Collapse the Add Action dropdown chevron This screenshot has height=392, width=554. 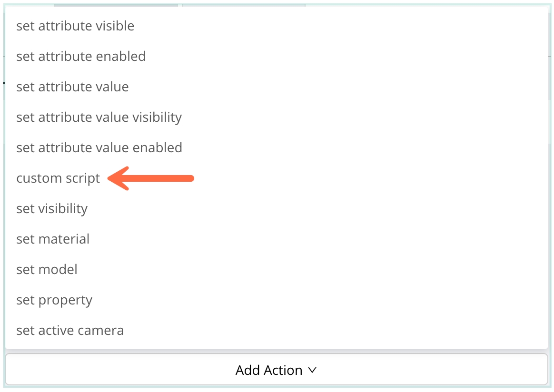312,370
